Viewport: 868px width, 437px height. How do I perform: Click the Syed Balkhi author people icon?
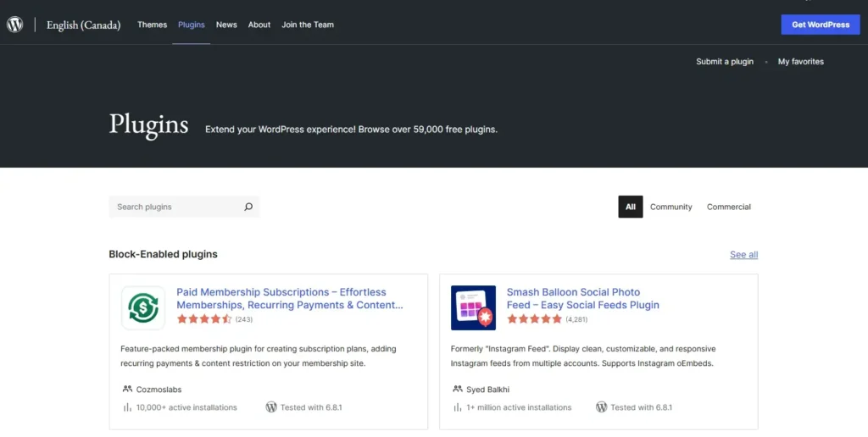click(457, 389)
